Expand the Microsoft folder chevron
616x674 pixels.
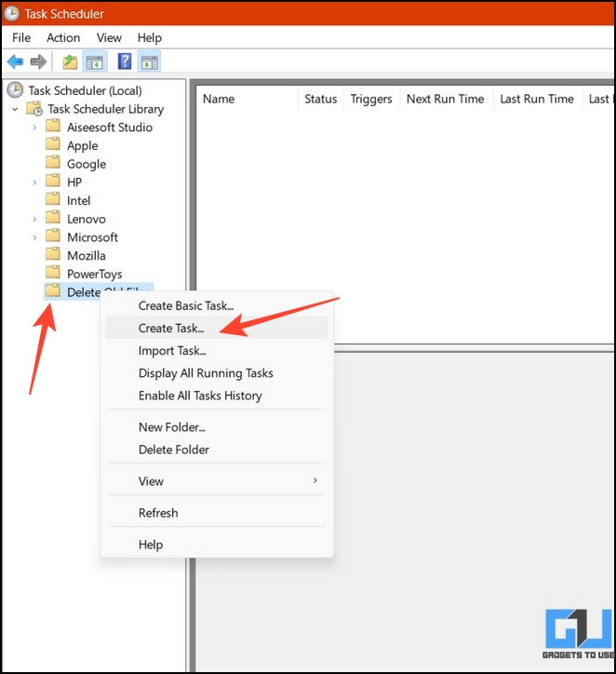[x=34, y=237]
